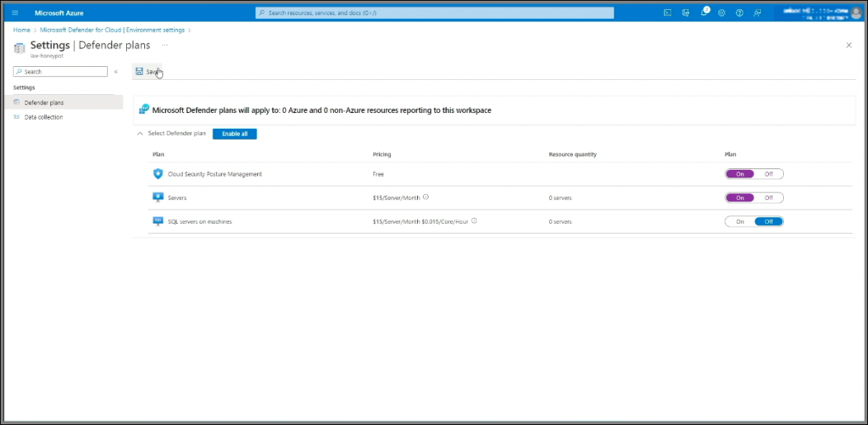Click the workspace resources banner icon
Viewport: 868px width, 425px height.
(x=144, y=109)
